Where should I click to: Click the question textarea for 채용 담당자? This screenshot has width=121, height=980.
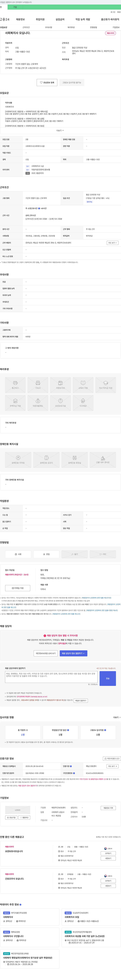(x=51, y=677)
